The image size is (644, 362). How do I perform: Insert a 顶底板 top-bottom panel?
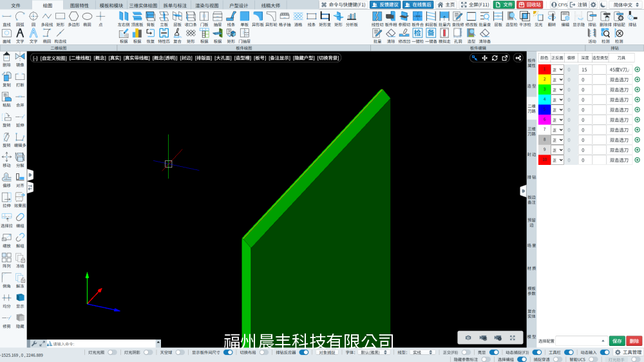(x=137, y=19)
